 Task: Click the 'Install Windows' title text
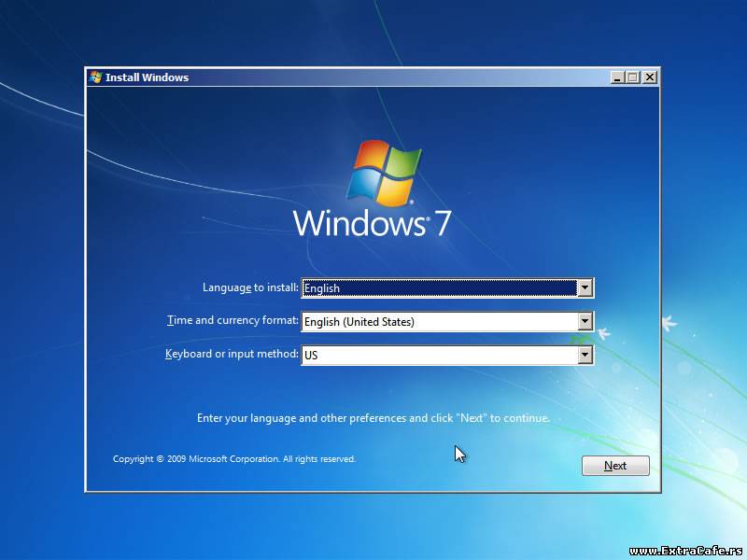(147, 77)
